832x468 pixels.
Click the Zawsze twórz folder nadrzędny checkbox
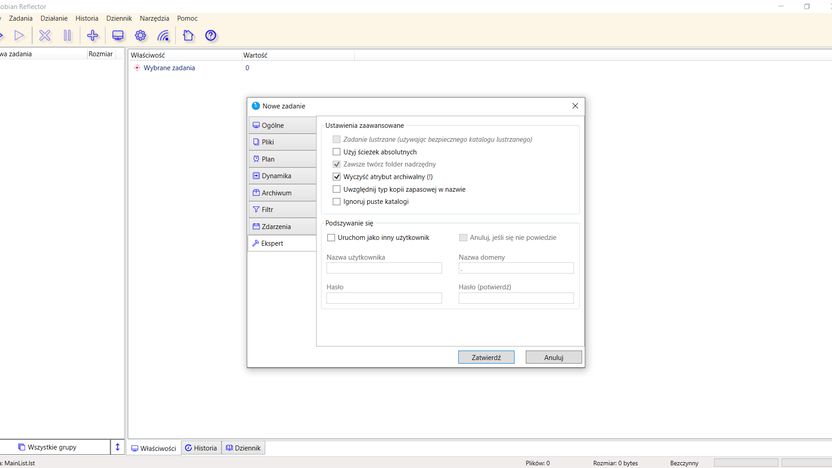click(x=336, y=164)
